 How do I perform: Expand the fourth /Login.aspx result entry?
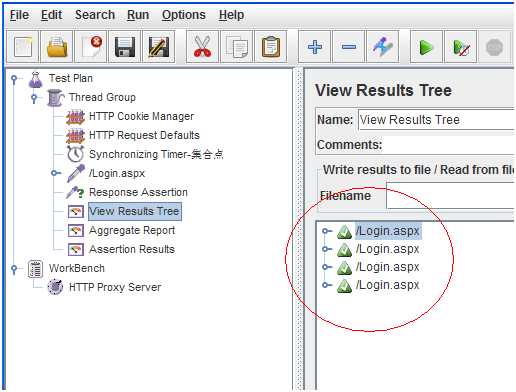tap(327, 285)
